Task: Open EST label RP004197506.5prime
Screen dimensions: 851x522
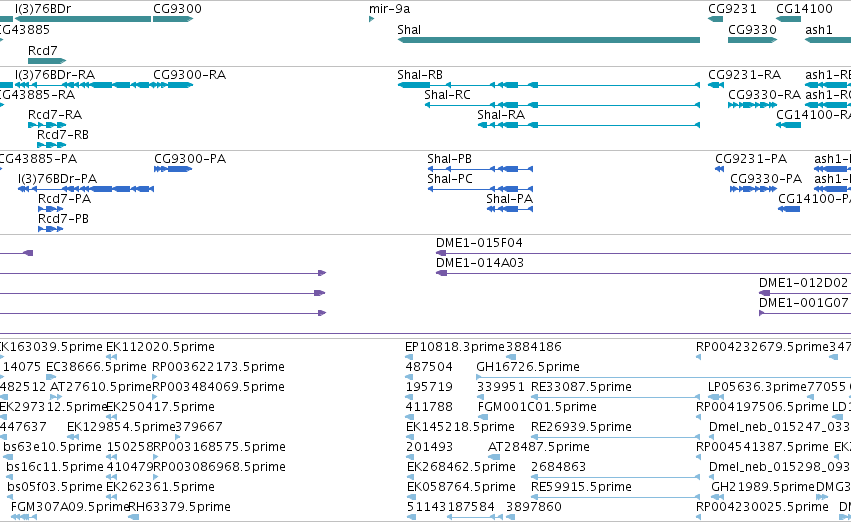Action: point(763,408)
